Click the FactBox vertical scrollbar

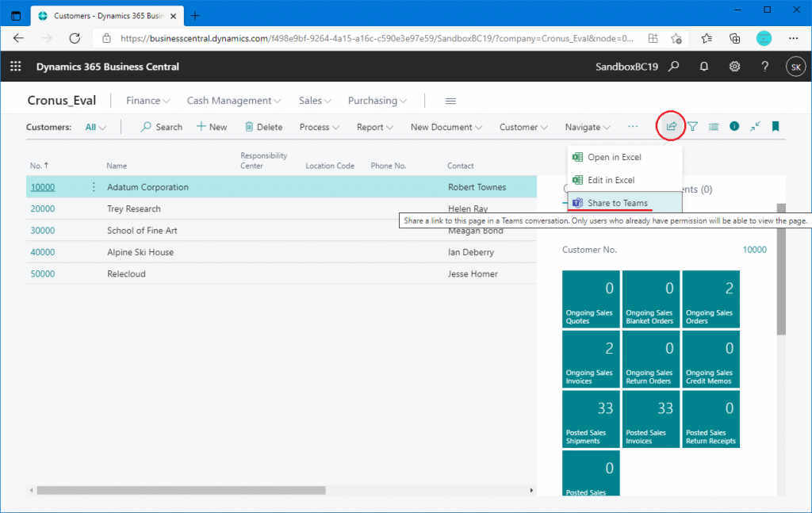pos(781,269)
